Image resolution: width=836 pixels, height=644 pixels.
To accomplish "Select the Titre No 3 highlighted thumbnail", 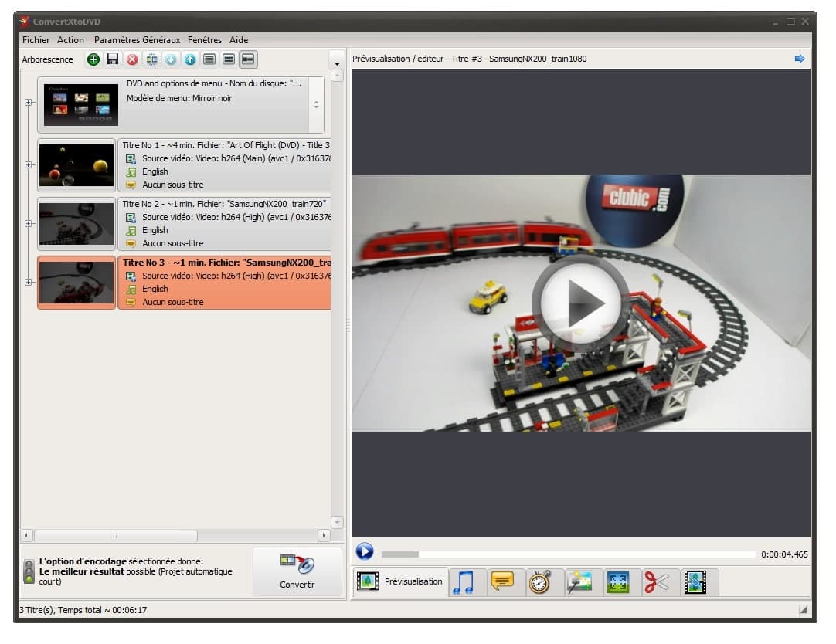I will (x=76, y=283).
